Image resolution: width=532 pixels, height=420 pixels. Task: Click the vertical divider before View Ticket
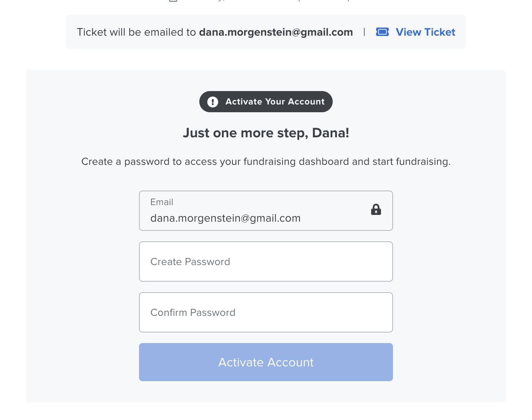pyautogui.click(x=364, y=32)
